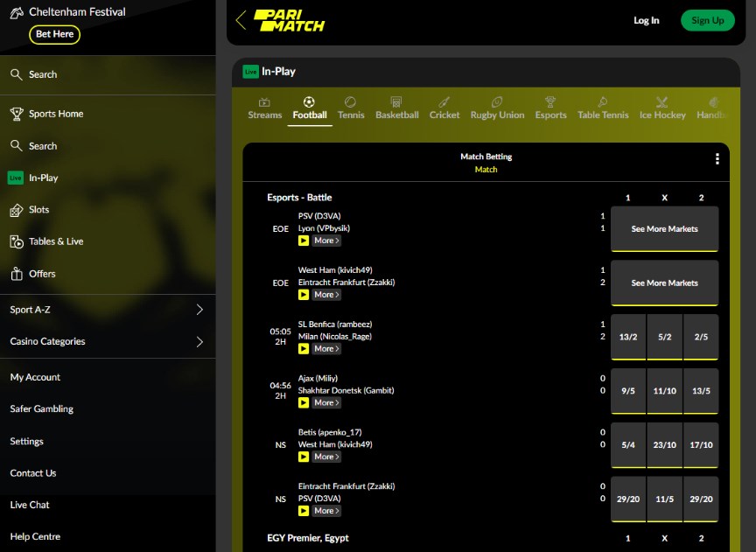This screenshot has width=756, height=552.
Task: Select 23/10 draw odds Betis vs West Ham
Action: tap(664, 445)
